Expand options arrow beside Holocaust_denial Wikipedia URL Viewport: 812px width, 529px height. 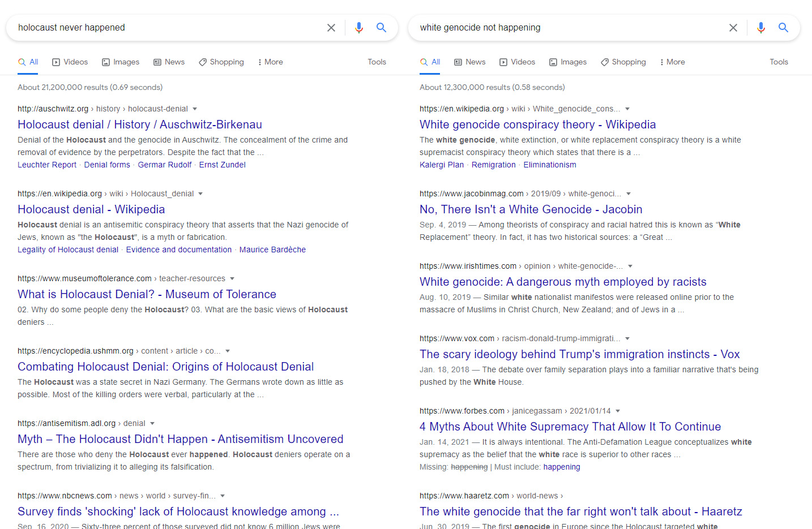(x=200, y=194)
